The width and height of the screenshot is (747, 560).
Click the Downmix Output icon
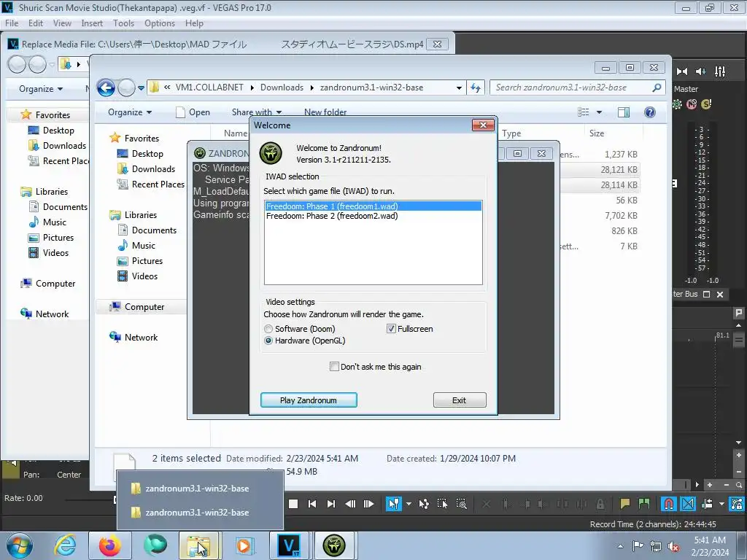pyautogui.click(x=682, y=71)
